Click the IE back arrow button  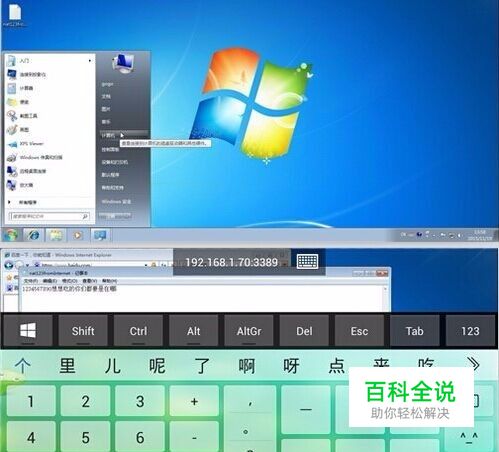(9, 265)
